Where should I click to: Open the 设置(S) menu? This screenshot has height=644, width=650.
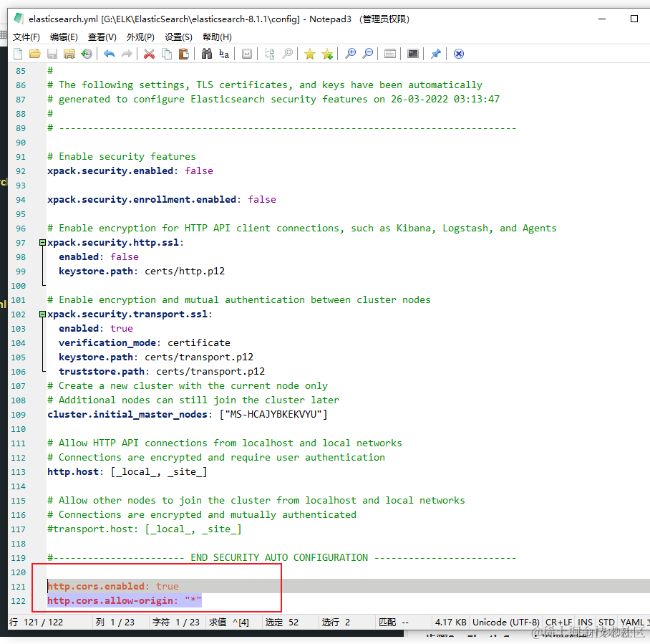click(178, 37)
